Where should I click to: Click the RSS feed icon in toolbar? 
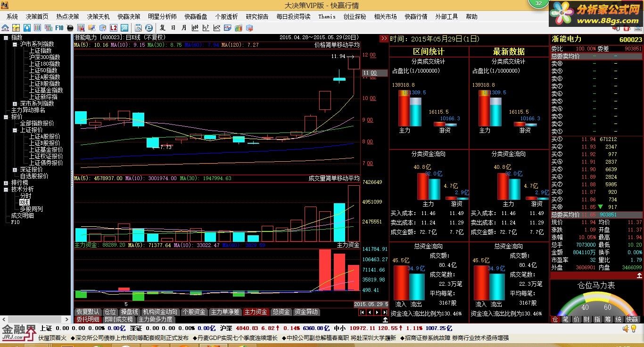pos(124,28)
